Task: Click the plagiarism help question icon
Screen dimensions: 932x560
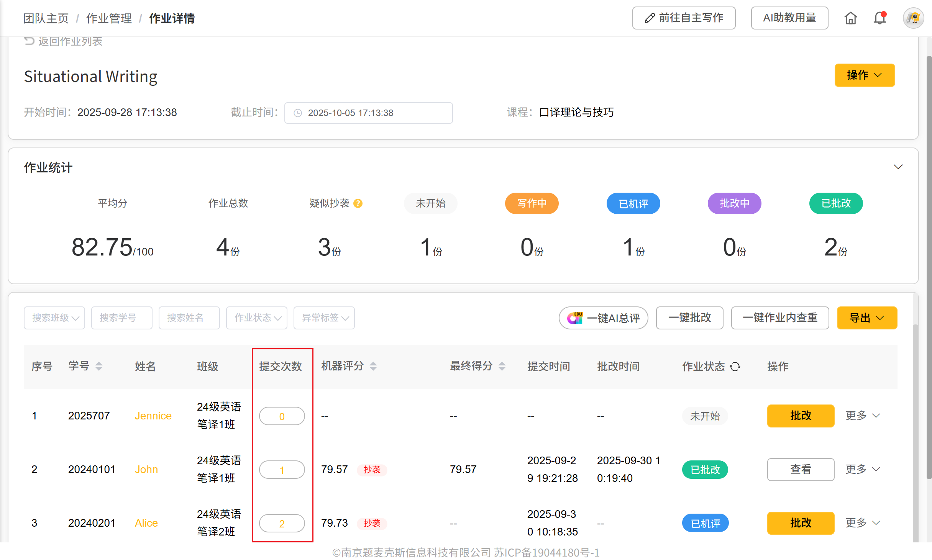Action: 358,203
